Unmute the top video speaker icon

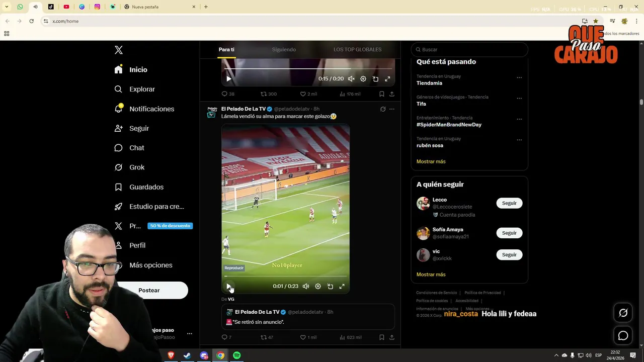[351, 79]
